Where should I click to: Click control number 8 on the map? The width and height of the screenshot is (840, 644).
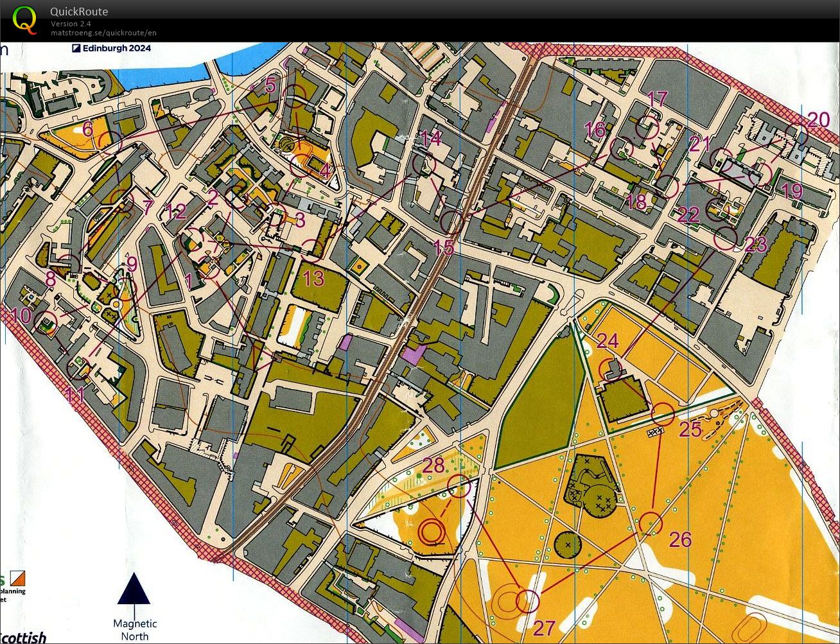click(50, 281)
